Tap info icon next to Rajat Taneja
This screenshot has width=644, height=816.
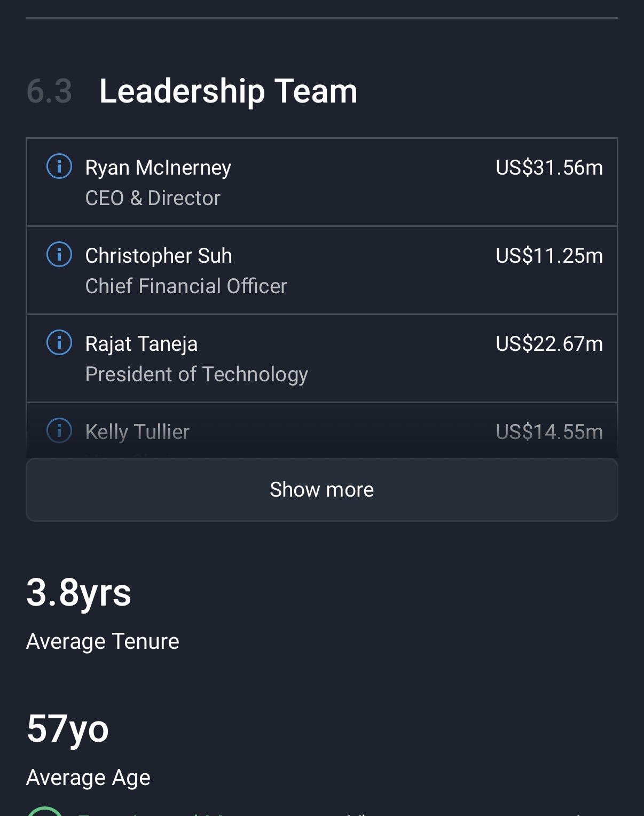click(x=59, y=342)
